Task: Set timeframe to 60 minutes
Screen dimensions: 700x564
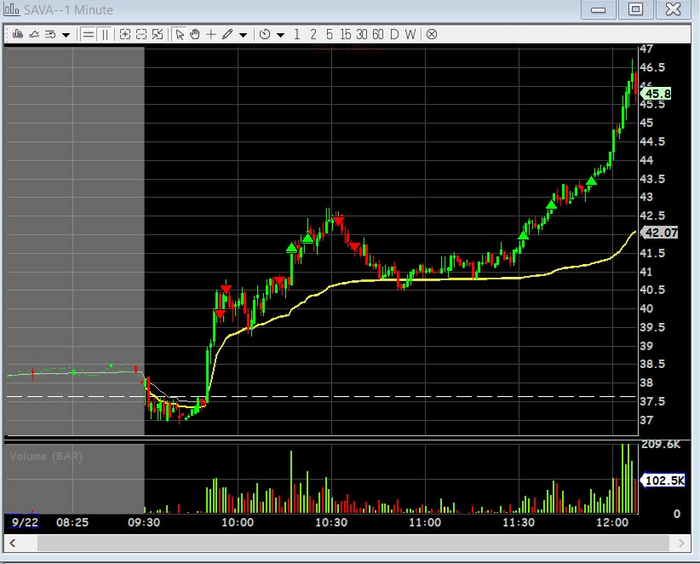Action: point(378,34)
